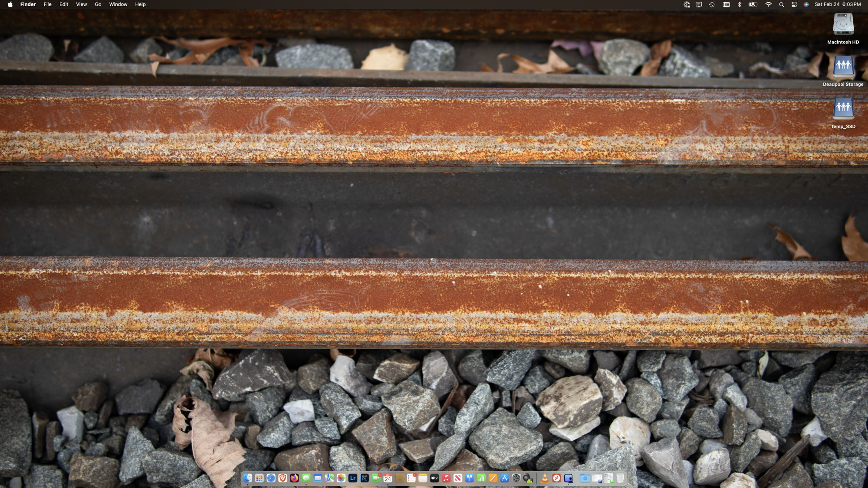Open Control Center toggles in menu bar
This screenshot has height=488, width=868.
click(x=794, y=4)
